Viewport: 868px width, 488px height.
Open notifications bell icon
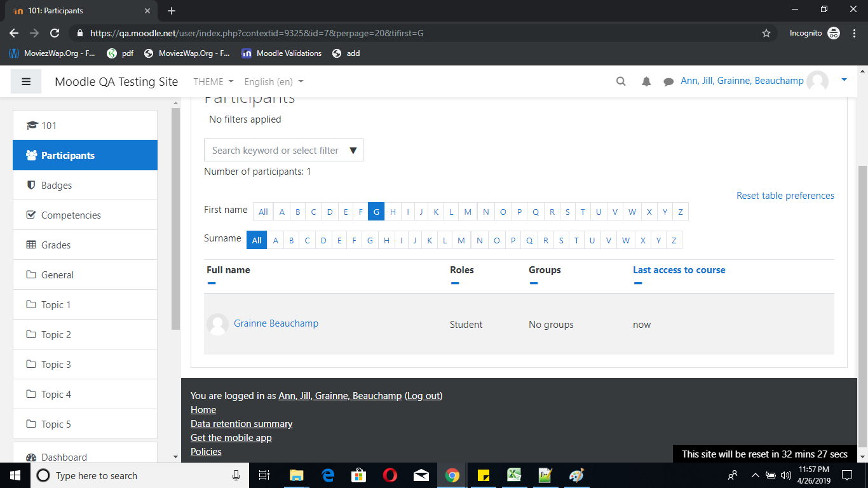click(x=646, y=81)
